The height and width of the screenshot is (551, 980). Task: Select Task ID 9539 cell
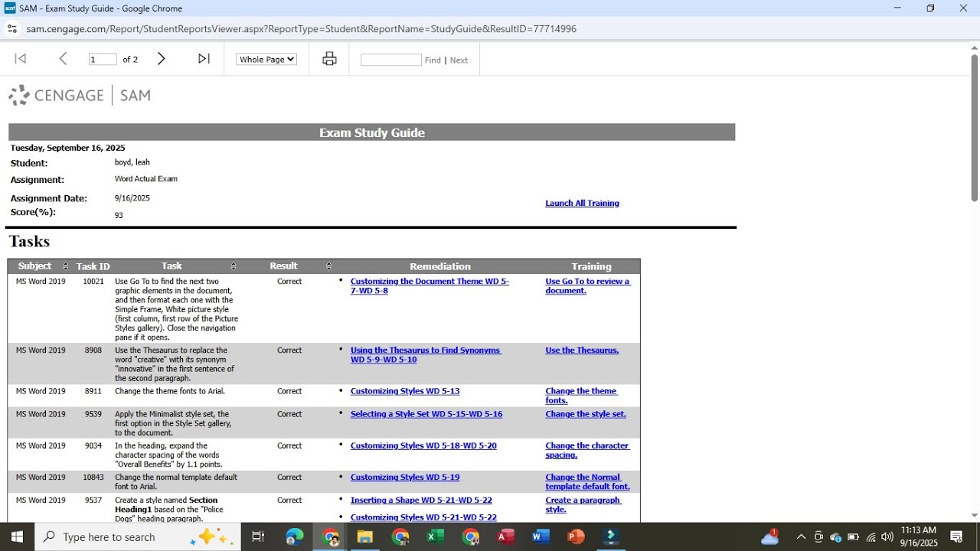coord(93,414)
